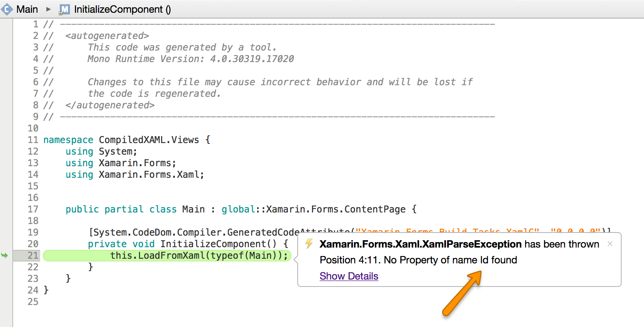Click the Main class icon in breadcrumb

point(7,9)
